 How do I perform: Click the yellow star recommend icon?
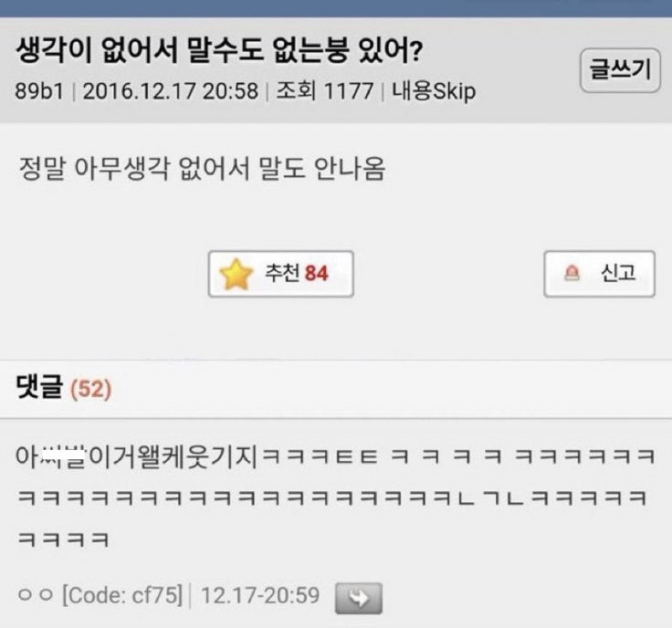tap(236, 274)
